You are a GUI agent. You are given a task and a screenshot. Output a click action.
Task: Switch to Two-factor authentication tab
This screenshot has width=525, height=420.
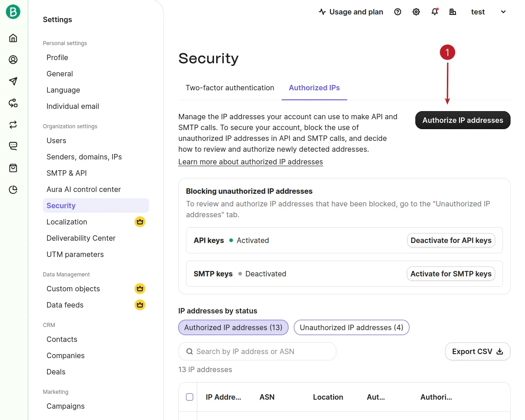(x=230, y=88)
